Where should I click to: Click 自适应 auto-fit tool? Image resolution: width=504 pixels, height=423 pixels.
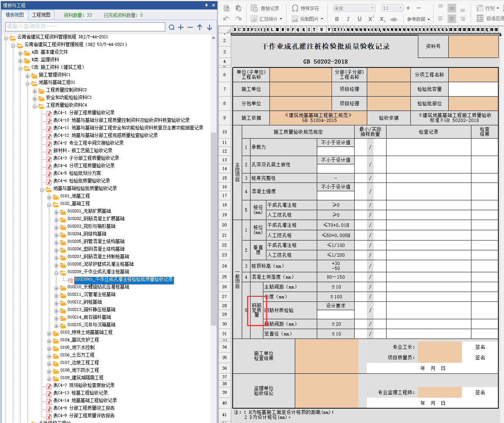click(x=490, y=18)
